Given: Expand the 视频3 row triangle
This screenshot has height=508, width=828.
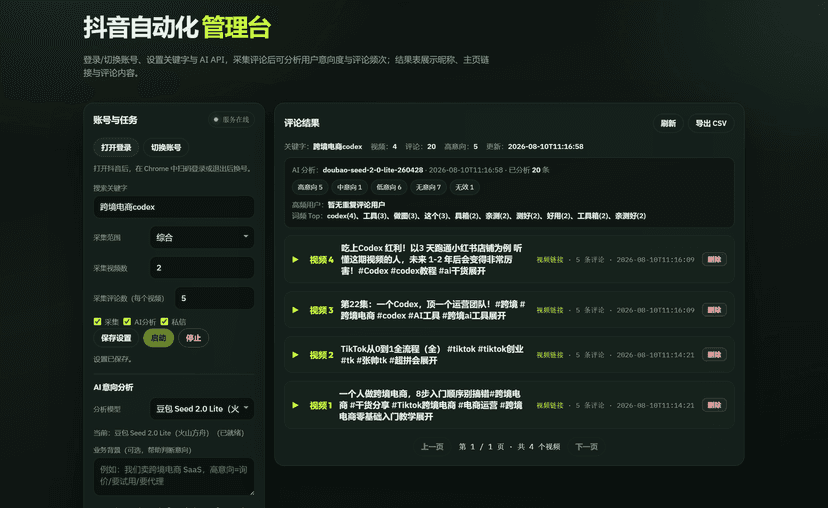Looking at the screenshot, I should coord(296,310).
